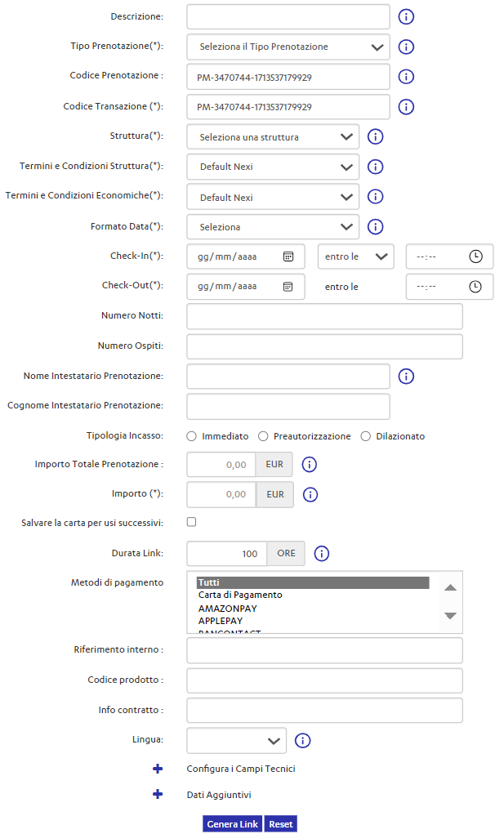Click the info icon next to Descrizione

[406, 17]
